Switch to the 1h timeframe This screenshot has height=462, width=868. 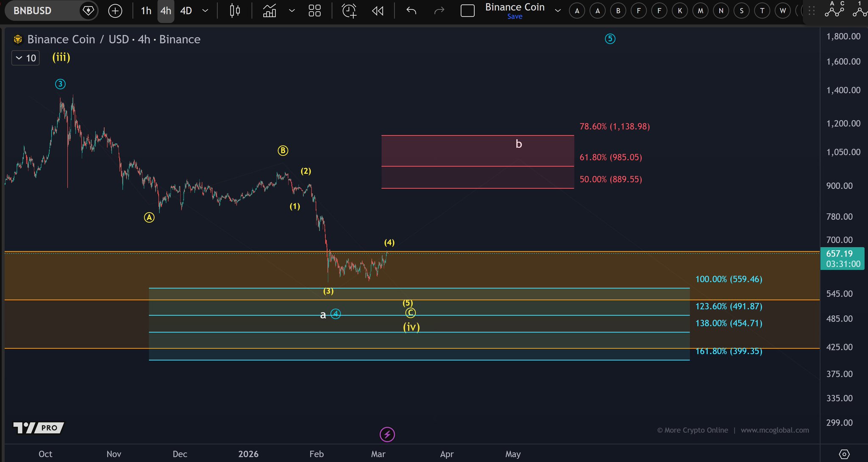[146, 11]
